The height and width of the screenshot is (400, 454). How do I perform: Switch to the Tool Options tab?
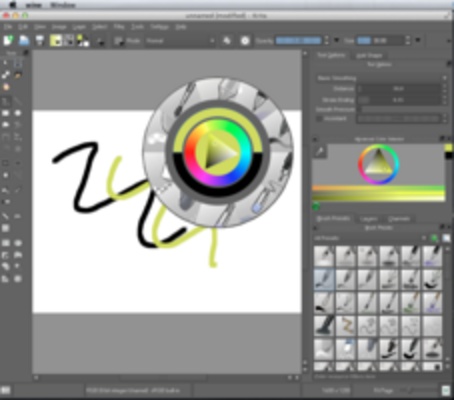[x=331, y=55]
